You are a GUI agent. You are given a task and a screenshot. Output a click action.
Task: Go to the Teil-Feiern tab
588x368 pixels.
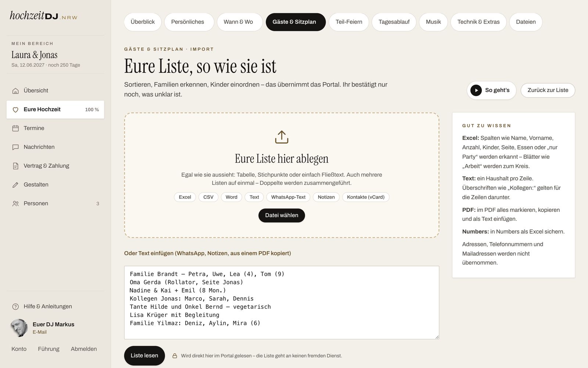click(349, 22)
